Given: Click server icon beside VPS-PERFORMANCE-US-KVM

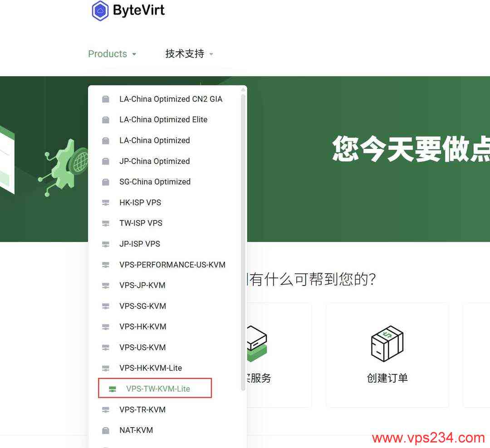Looking at the screenshot, I should tap(106, 265).
